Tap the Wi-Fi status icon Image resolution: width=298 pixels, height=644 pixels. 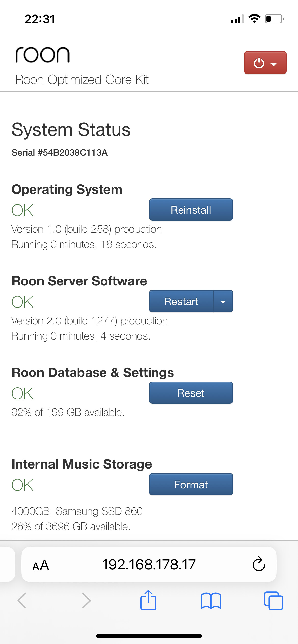pos(254,19)
